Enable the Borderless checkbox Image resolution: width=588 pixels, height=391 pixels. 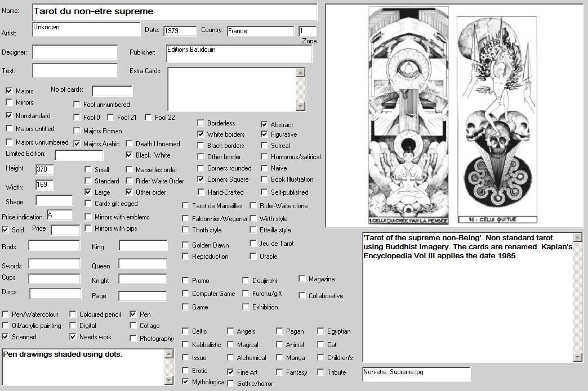[x=201, y=123]
